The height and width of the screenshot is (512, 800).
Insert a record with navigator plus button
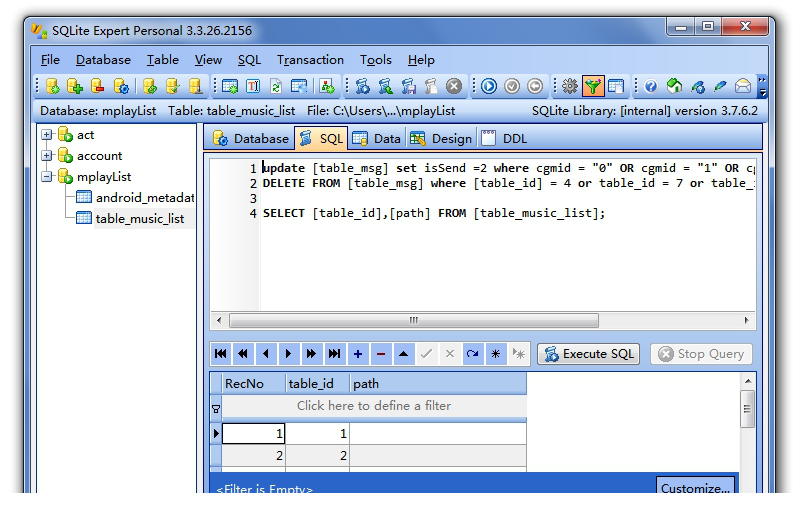(358, 354)
